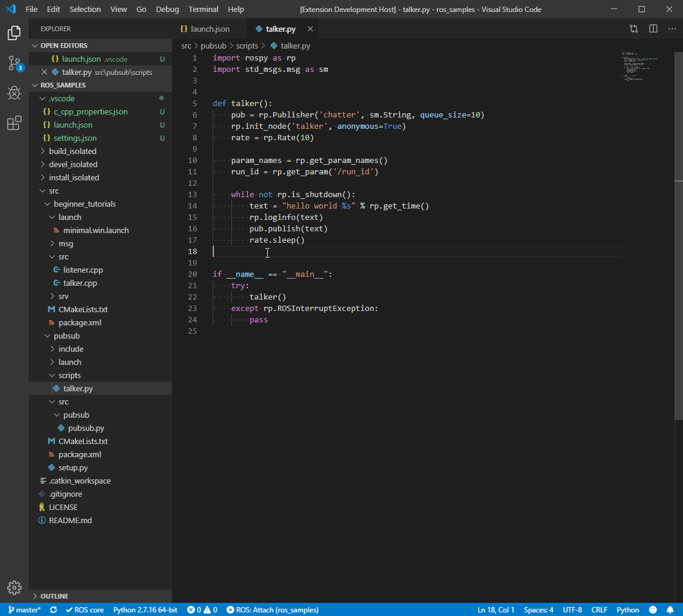
Task: Switch to the launch.json editor tab
Action: click(209, 29)
